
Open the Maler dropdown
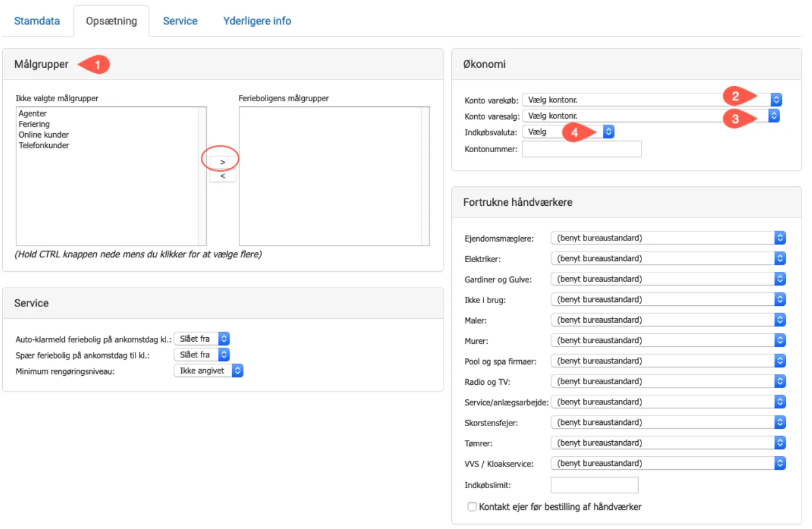tap(668, 320)
